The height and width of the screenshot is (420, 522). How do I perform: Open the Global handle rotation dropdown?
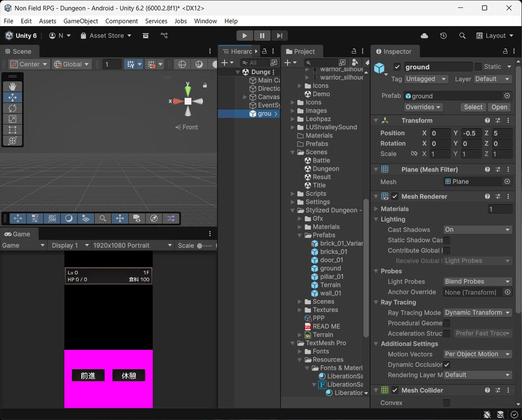(x=72, y=64)
